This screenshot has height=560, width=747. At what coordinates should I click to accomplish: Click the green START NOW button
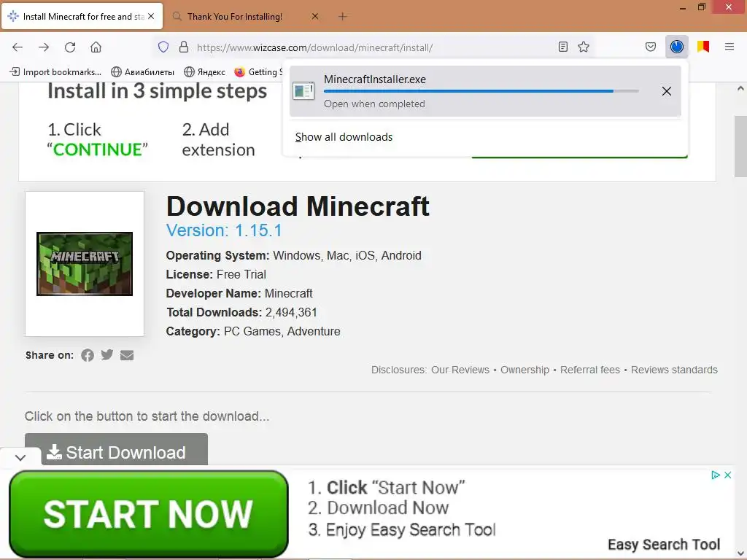click(149, 514)
